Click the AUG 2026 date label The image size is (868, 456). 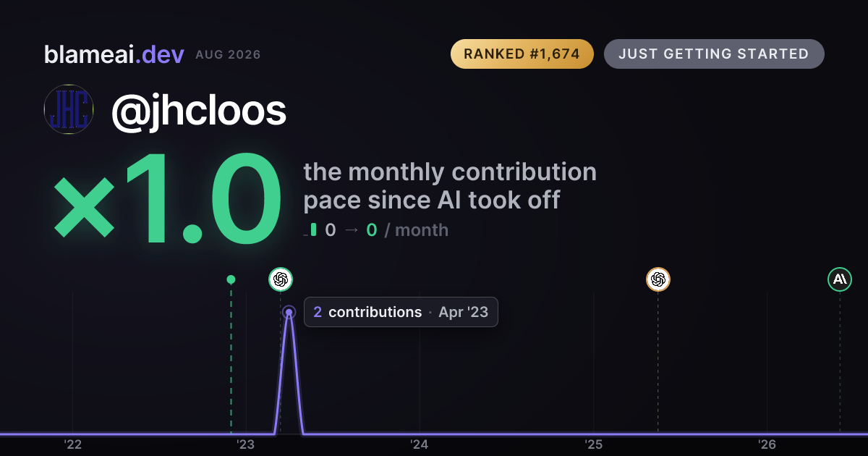228,55
